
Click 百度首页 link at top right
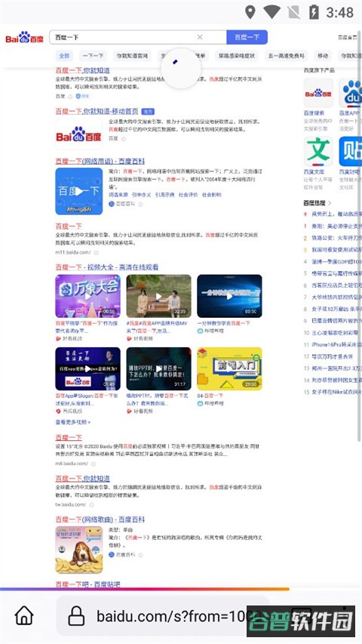pos(347,38)
